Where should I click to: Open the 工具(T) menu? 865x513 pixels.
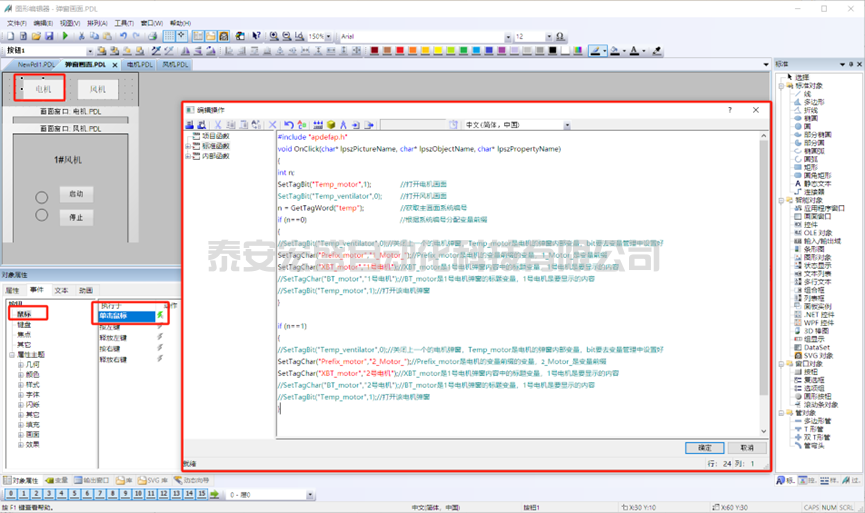124,22
